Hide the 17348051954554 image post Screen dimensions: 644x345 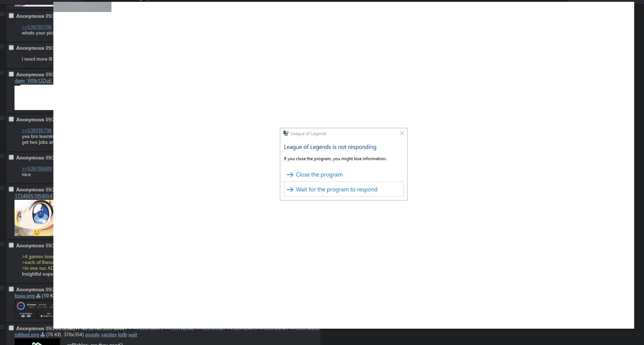click(2, 188)
